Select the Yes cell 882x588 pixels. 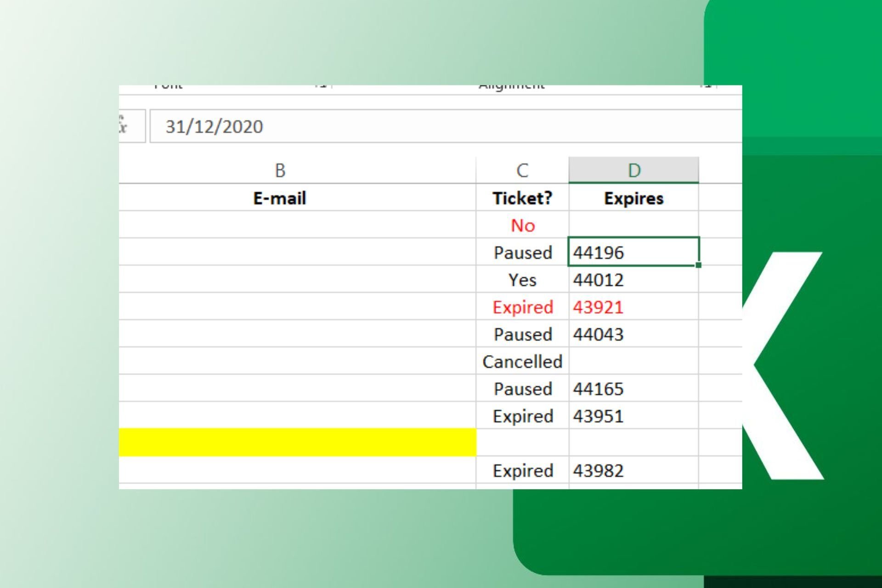522,279
